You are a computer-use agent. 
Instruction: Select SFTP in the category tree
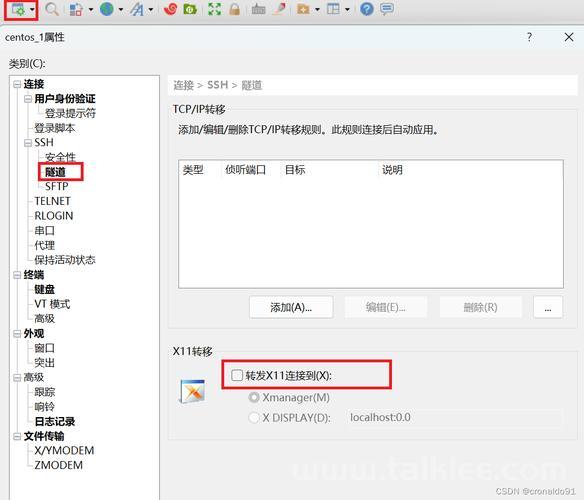[57, 186]
